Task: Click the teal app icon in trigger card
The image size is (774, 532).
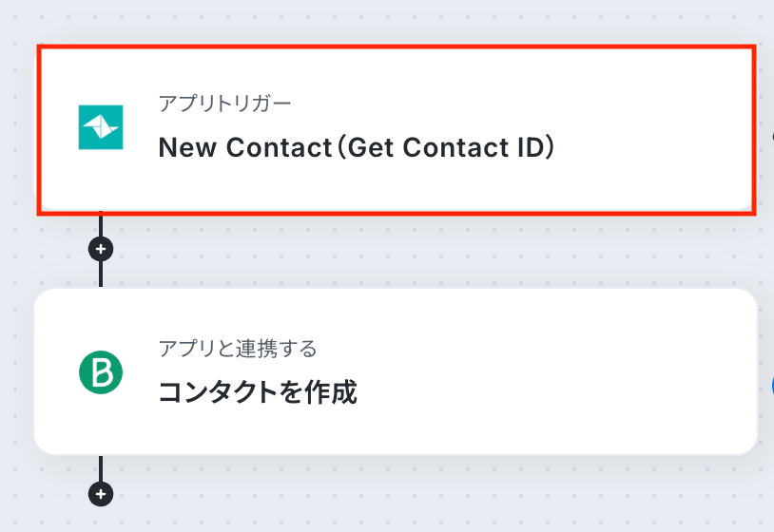Action: point(100,127)
